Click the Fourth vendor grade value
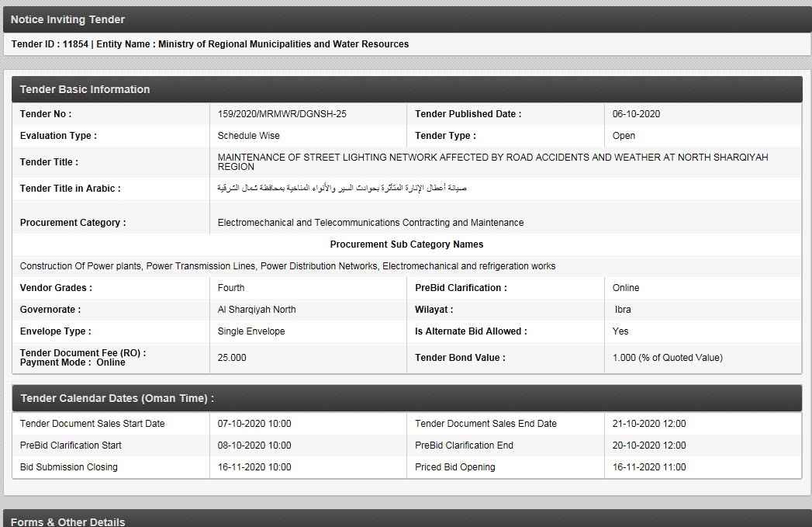The height and width of the screenshot is (527, 812). click(x=231, y=288)
